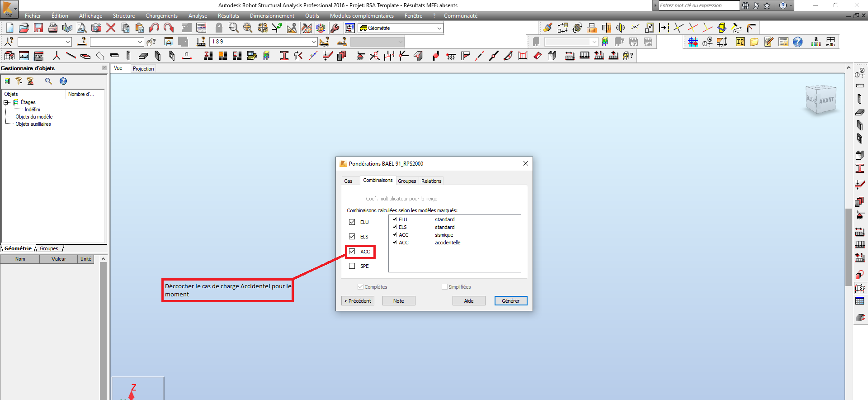The image size is (868, 400).
Task: Select the Projection view tab
Action: click(143, 69)
